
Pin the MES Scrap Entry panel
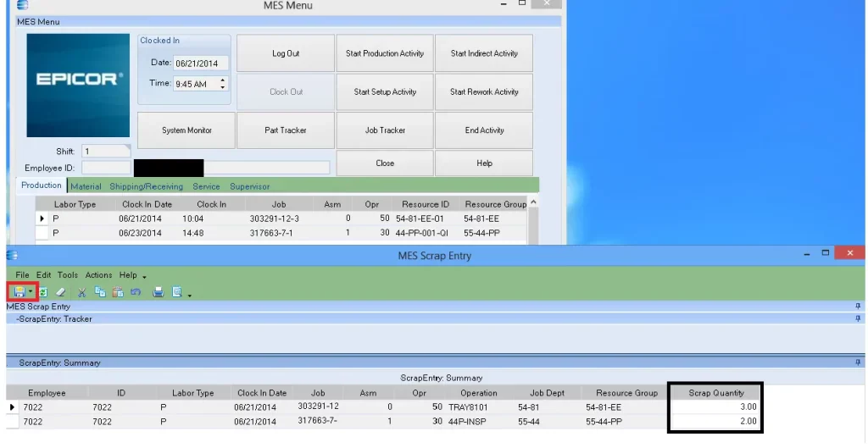858,306
